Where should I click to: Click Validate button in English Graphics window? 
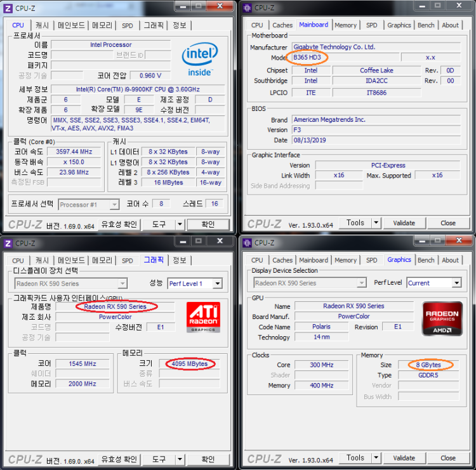404,458
